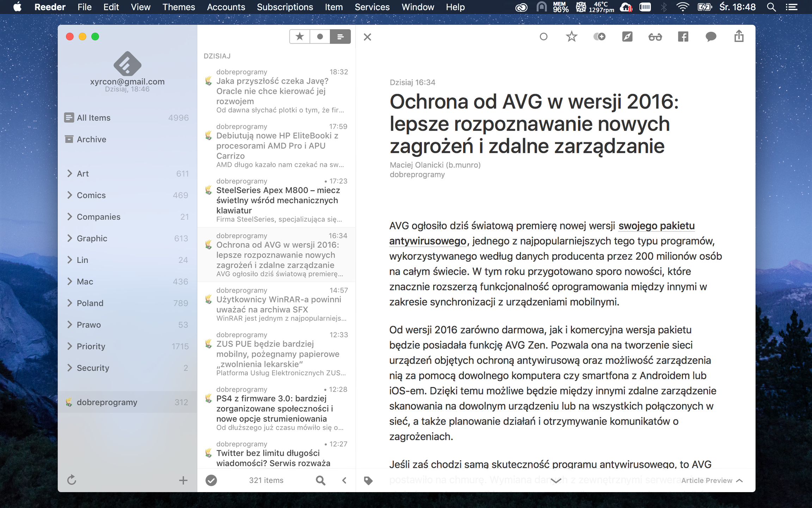Mark all items as read checkmark

point(211,480)
